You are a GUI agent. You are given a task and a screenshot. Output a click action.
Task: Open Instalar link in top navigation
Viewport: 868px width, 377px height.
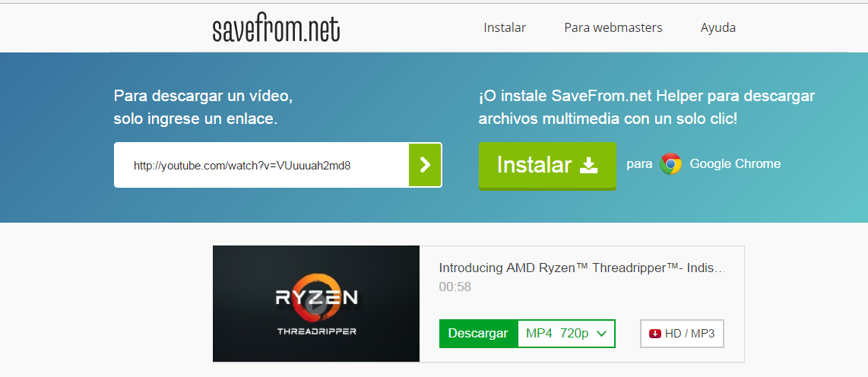(x=505, y=27)
